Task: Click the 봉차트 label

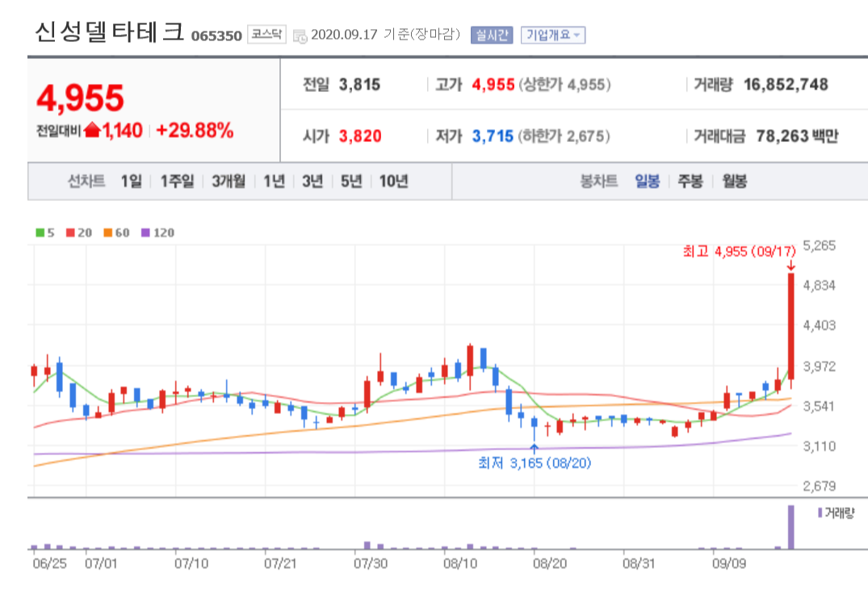Action: pos(599,181)
